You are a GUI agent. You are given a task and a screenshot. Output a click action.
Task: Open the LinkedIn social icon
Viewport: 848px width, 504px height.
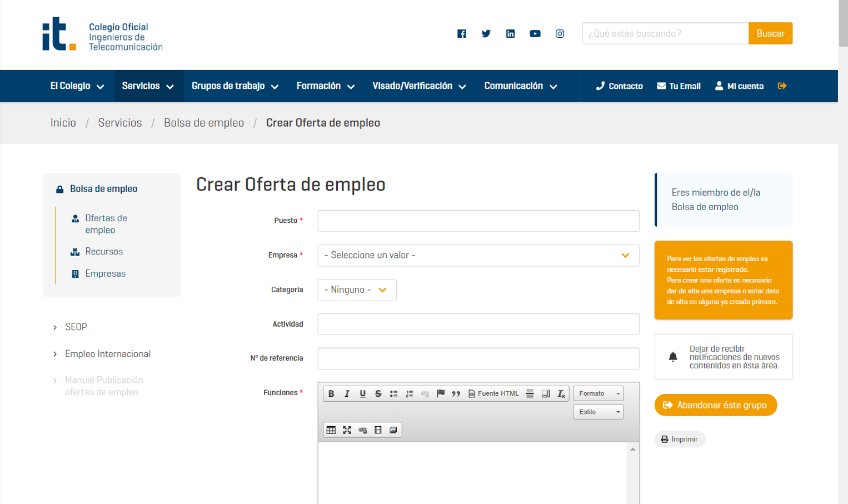[510, 34]
